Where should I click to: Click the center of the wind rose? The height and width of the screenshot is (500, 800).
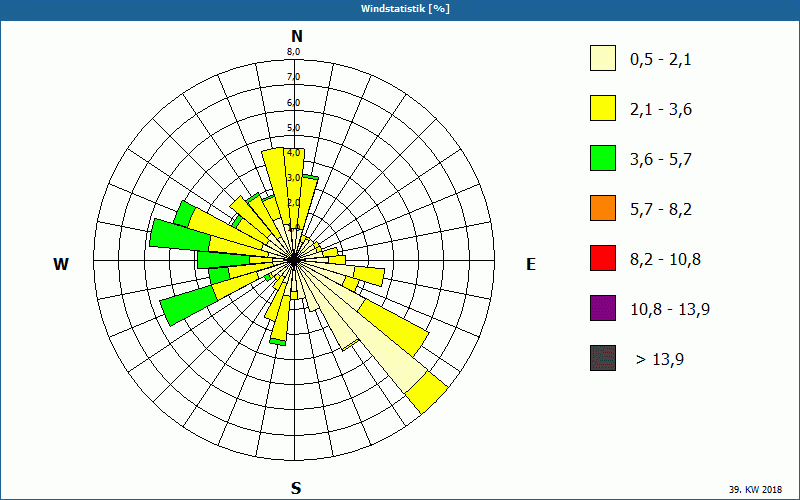coord(294,260)
